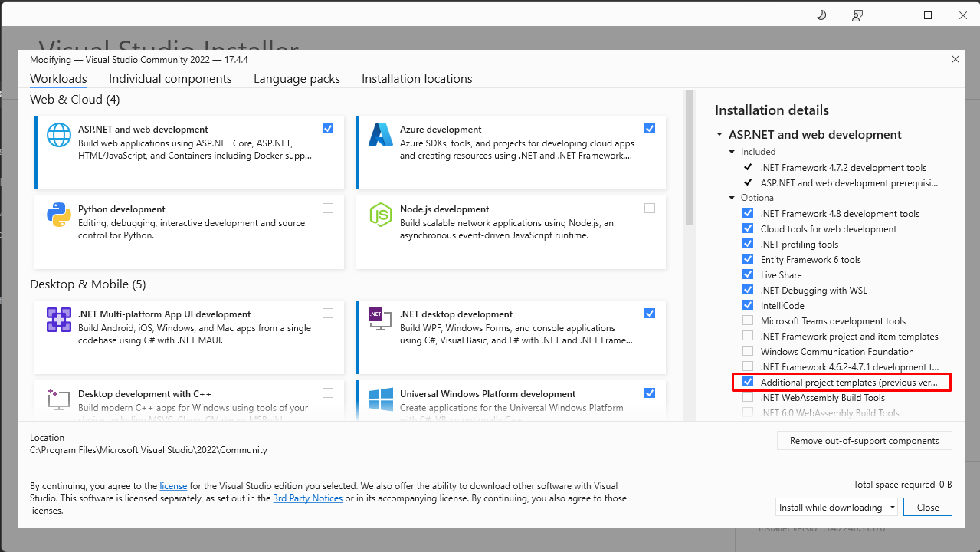Screen dimensions: 980x552
Task: Collapse the Included components section
Action: 733,152
